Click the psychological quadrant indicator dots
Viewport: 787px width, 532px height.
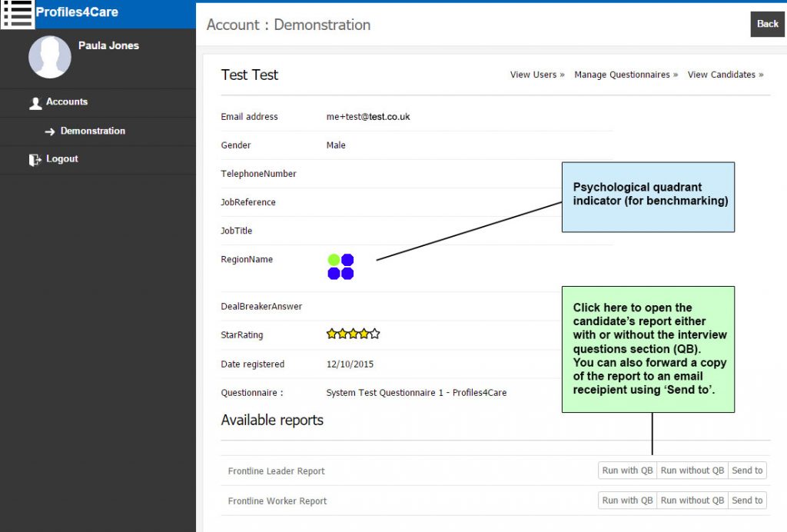[x=340, y=267]
